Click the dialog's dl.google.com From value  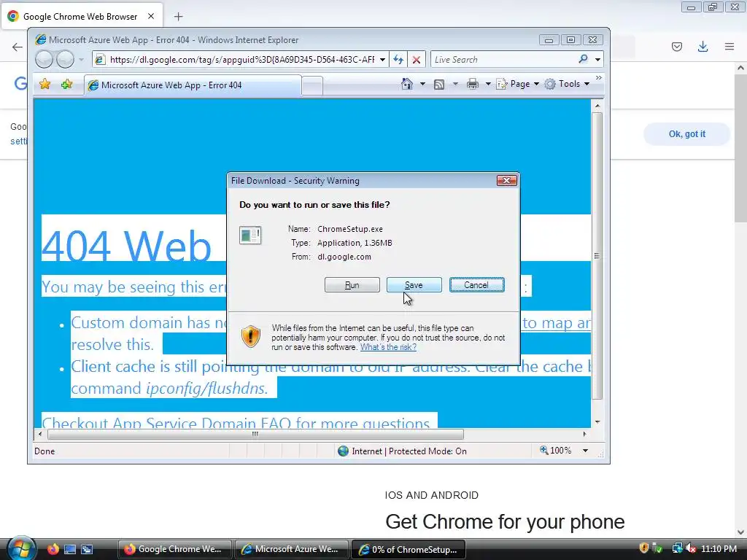click(344, 257)
